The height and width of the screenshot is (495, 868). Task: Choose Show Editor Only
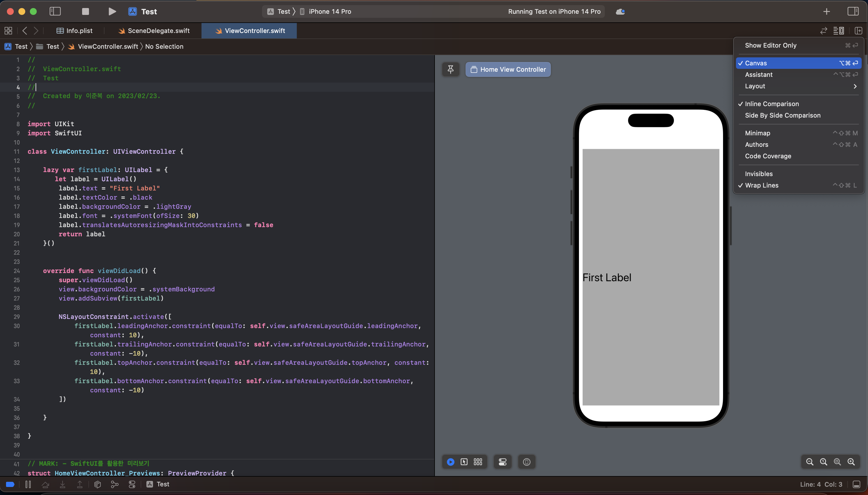click(x=770, y=45)
